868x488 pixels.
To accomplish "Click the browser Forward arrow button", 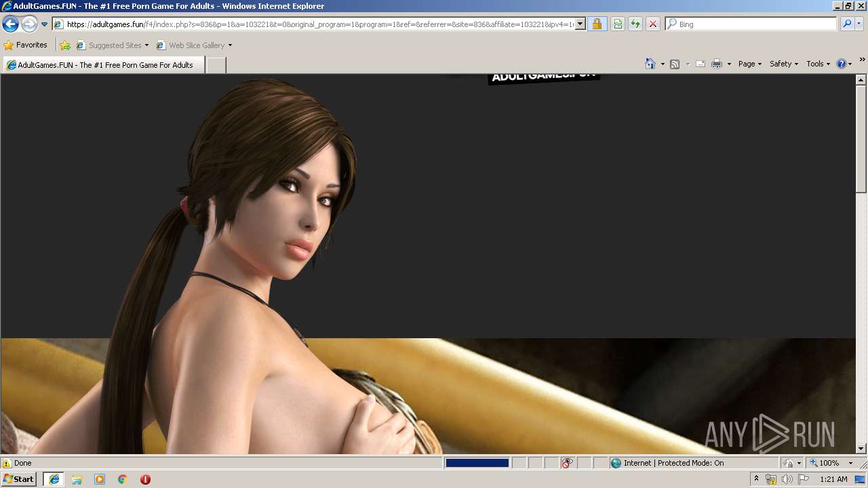I will (x=29, y=24).
